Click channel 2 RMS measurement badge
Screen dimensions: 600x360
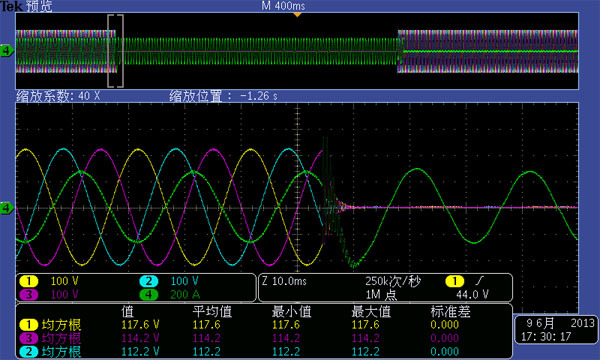tap(28, 352)
